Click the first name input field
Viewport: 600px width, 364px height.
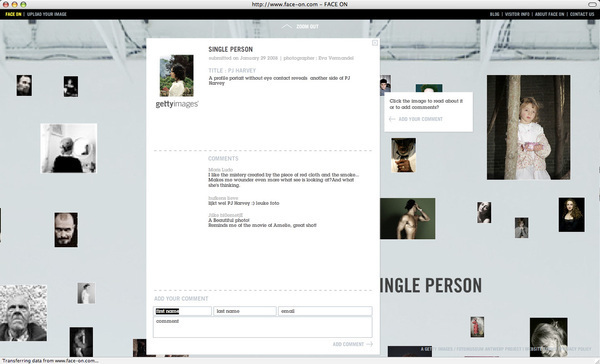tap(183, 311)
